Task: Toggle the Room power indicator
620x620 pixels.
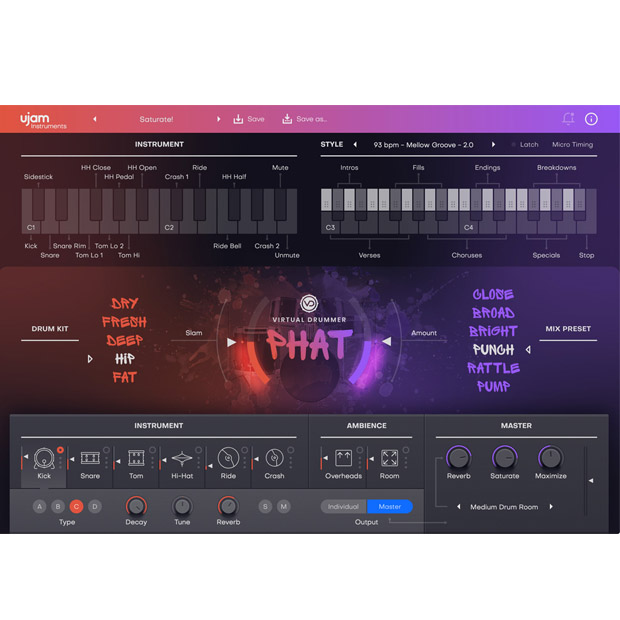Action: [406, 450]
